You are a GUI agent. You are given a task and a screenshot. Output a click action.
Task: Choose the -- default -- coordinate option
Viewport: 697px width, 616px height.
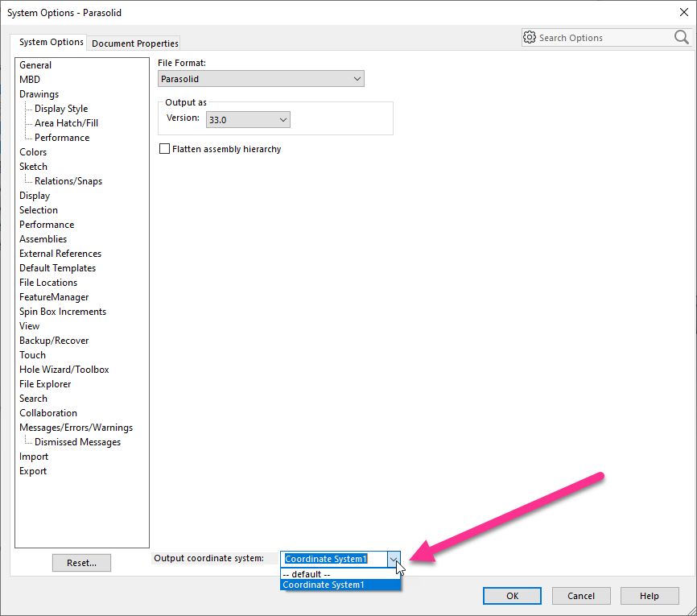340,574
